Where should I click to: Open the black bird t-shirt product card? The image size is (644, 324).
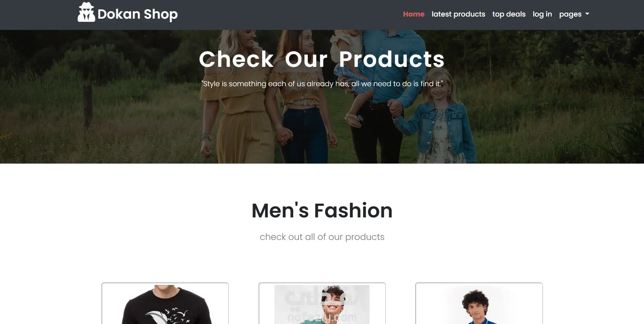click(x=165, y=303)
